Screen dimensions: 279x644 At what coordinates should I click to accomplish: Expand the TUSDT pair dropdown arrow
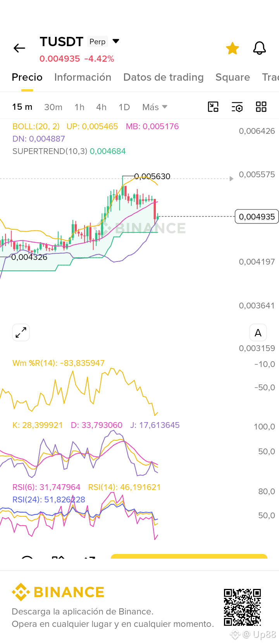coord(115,41)
